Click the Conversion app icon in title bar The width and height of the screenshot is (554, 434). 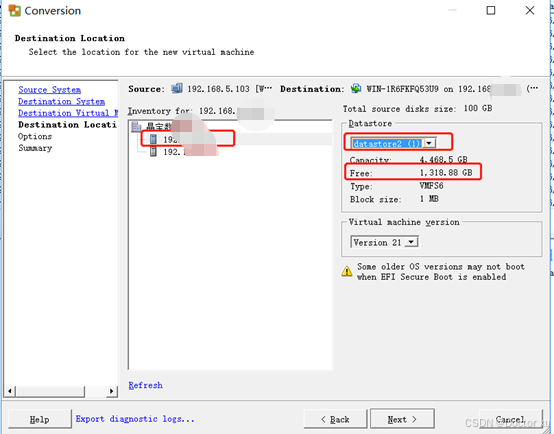[14, 11]
